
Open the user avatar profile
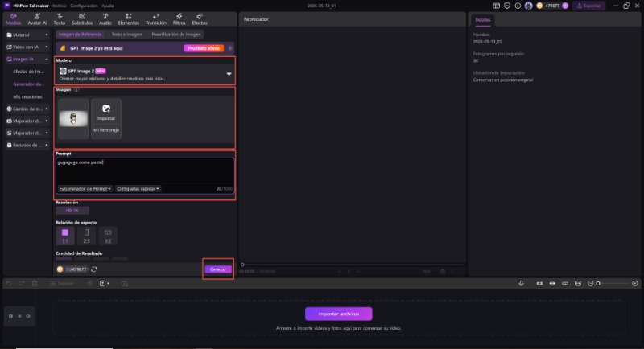(529, 6)
